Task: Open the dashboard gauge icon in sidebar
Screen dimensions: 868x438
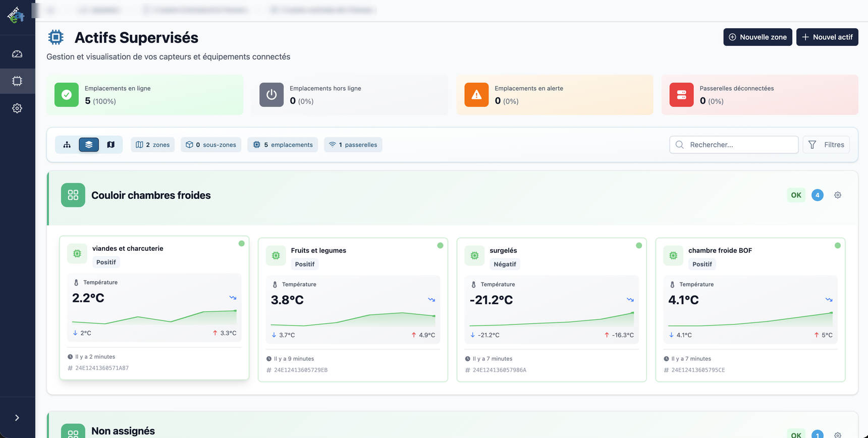Action: tap(17, 54)
